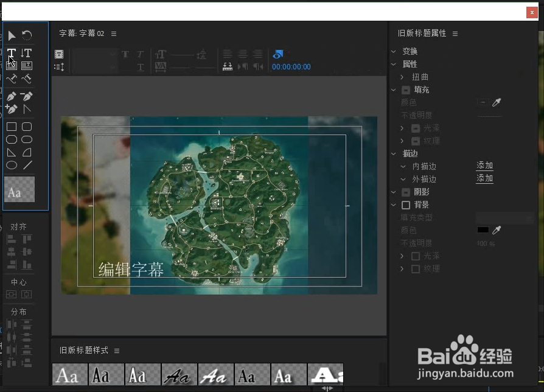Pick fill color with eyedropper
Image resolution: width=544 pixels, height=392 pixels.
click(497, 102)
